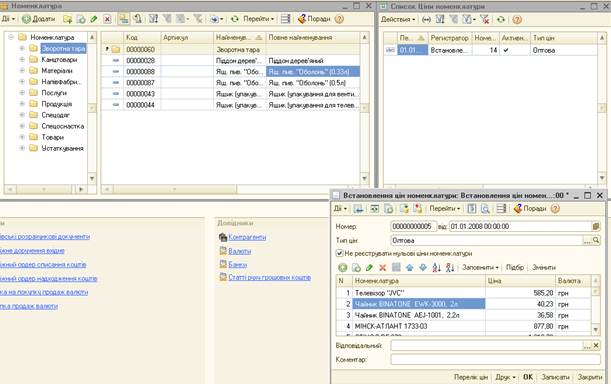The image size is (611, 384).
Task: Click the refresh icon in Номенклатура toolbar
Action: pos(235,19)
